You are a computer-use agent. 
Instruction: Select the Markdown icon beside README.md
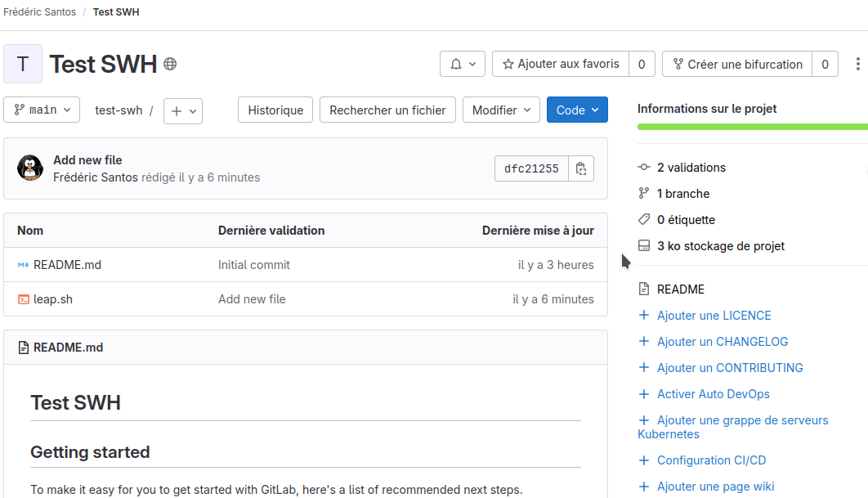click(23, 264)
